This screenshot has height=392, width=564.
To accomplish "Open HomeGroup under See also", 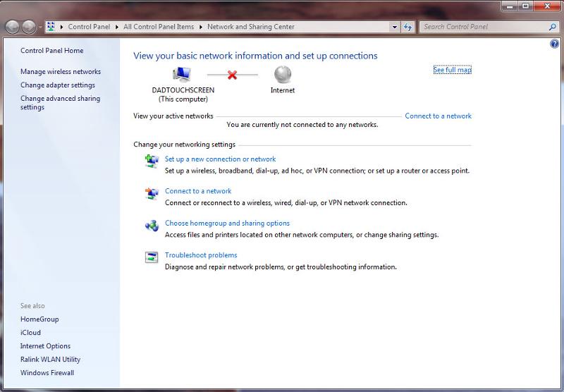I will (39, 319).
